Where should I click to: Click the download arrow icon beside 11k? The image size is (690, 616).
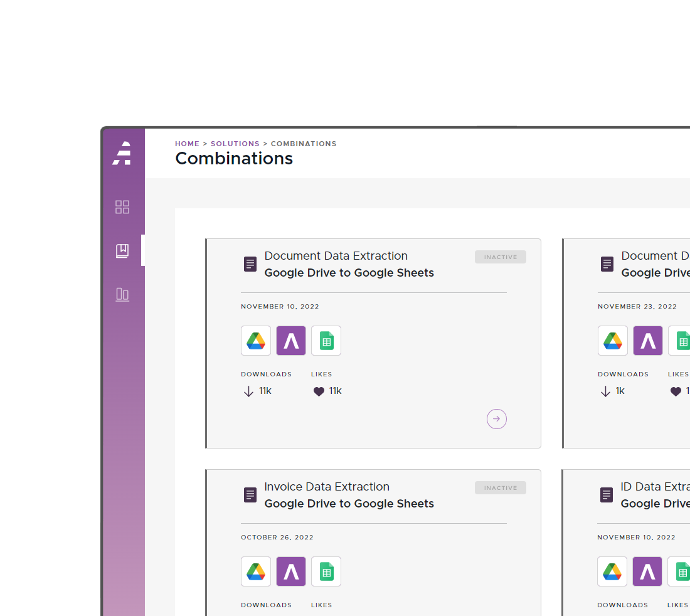coord(248,391)
